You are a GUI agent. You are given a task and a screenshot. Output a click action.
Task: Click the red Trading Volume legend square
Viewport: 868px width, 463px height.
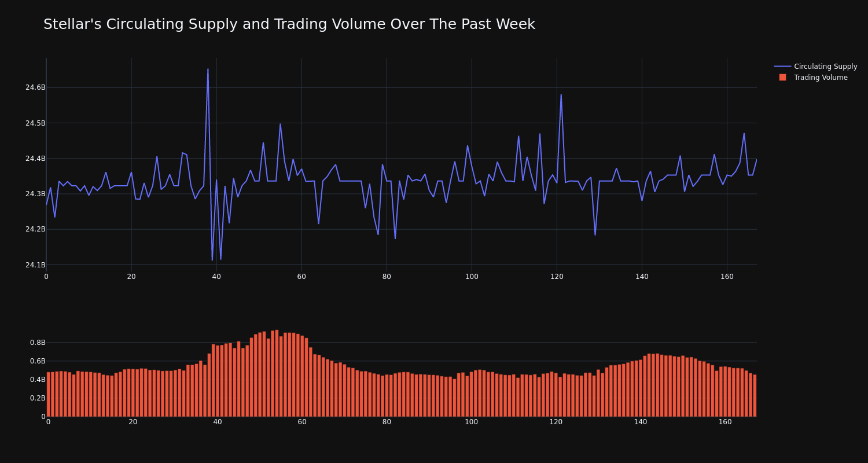coord(782,78)
